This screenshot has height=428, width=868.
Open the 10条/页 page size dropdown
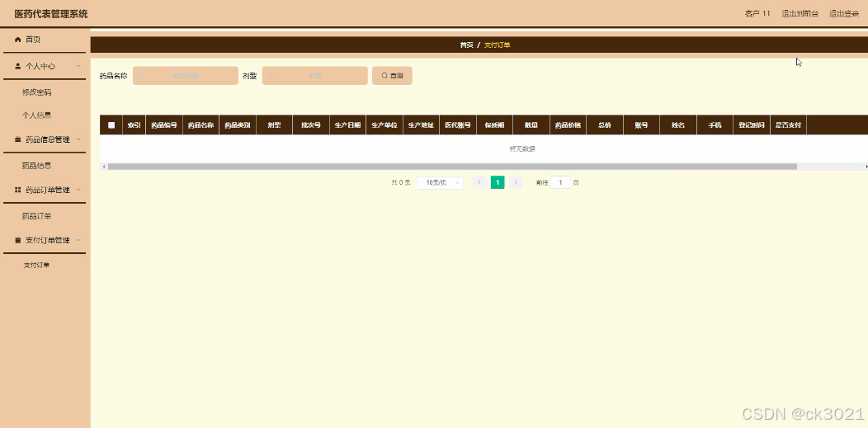440,182
